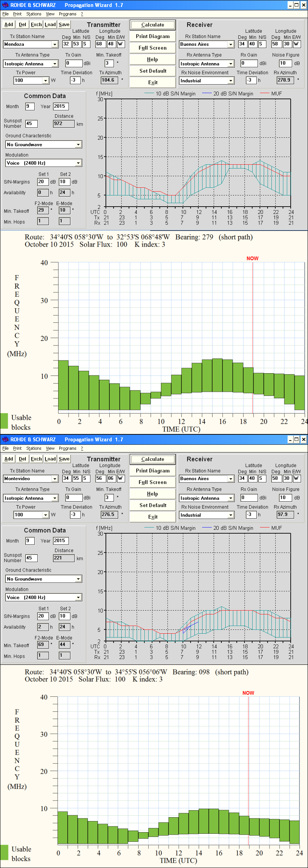Click Set 2 S/N-Margin field in the Mendoza window

tap(64, 182)
